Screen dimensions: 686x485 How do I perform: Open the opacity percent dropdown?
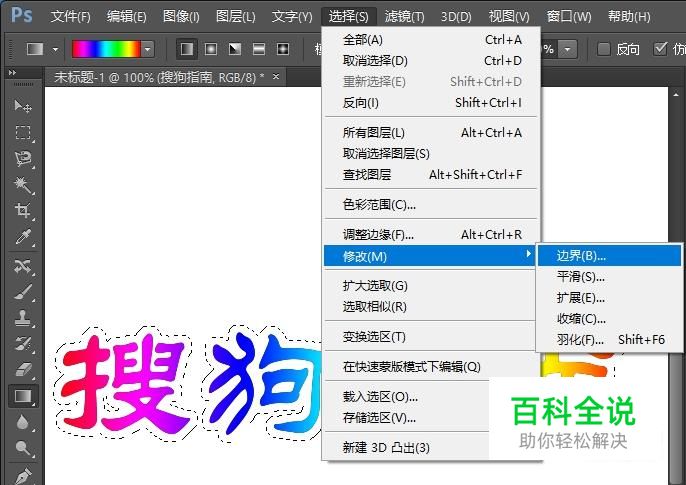(x=567, y=49)
